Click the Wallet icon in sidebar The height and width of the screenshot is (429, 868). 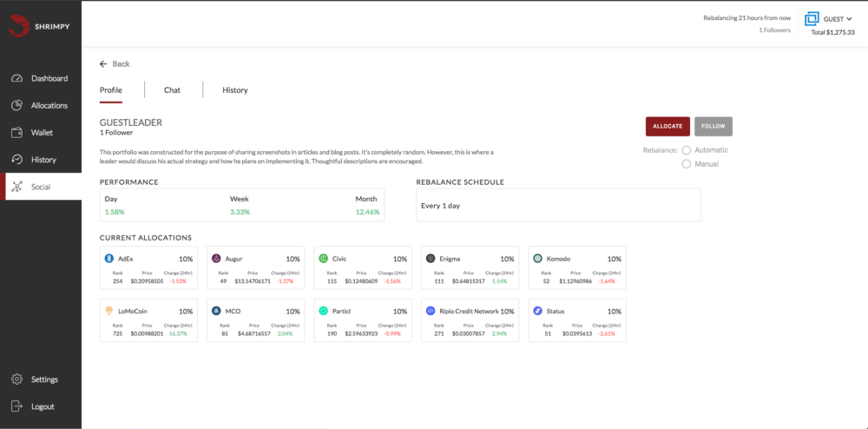tap(17, 132)
